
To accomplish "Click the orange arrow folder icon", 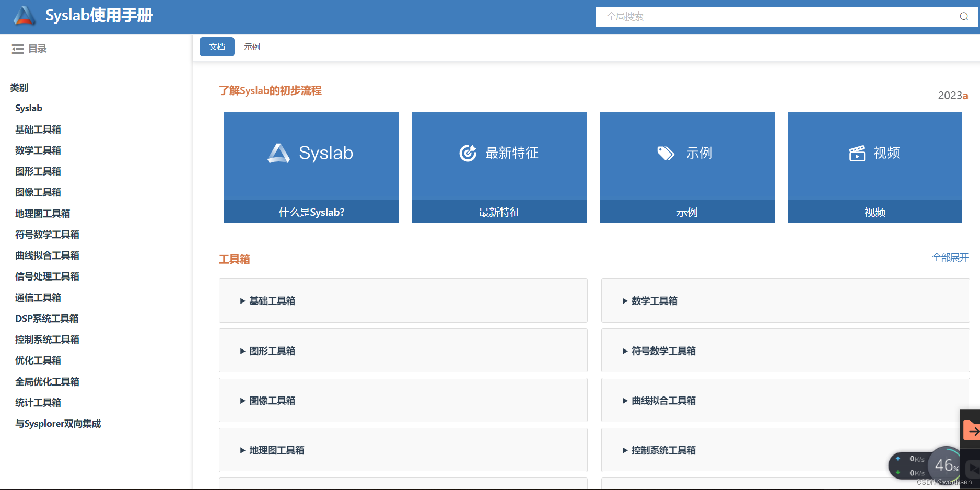I will point(971,430).
